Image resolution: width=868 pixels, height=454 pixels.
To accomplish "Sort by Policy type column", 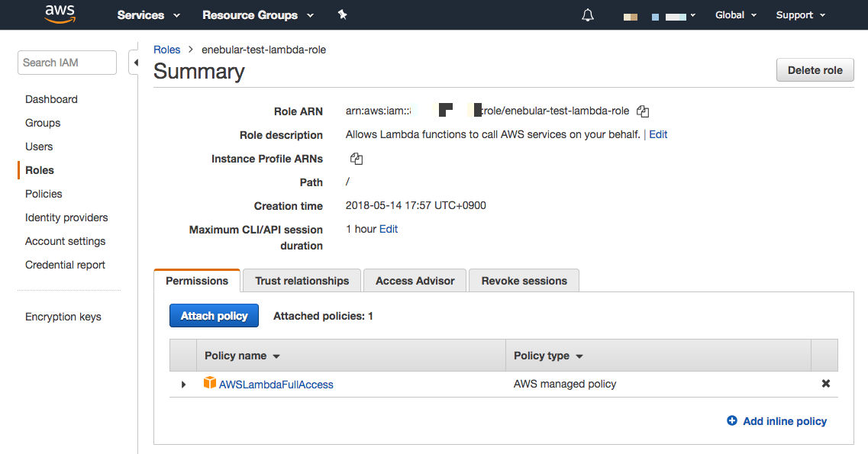I will pos(547,356).
